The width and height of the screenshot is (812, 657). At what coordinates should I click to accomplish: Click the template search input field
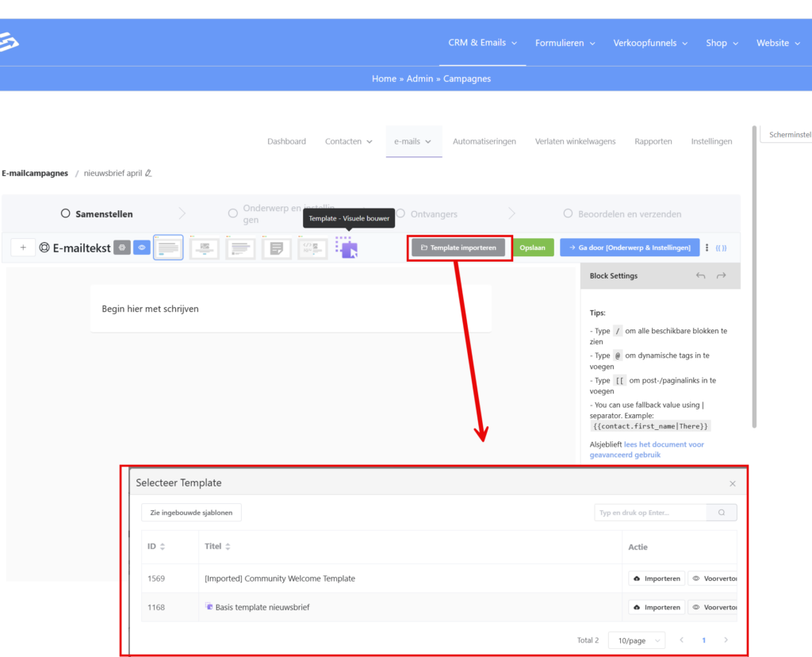tap(649, 513)
